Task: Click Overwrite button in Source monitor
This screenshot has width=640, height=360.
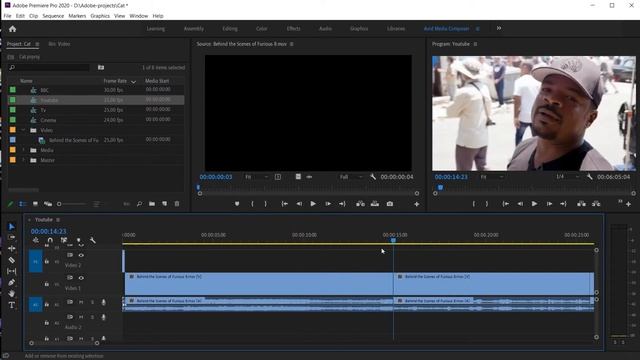Action: [375, 204]
